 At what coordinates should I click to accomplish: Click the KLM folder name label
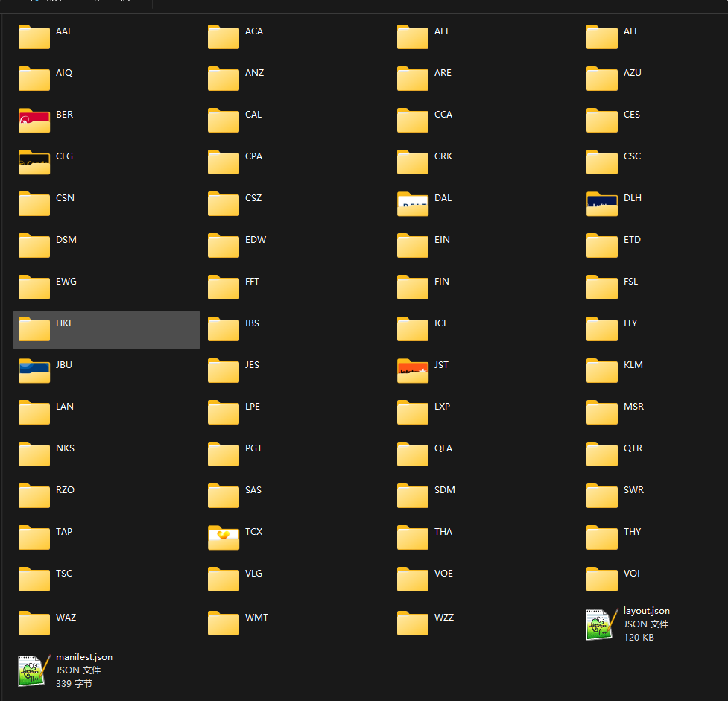(633, 365)
